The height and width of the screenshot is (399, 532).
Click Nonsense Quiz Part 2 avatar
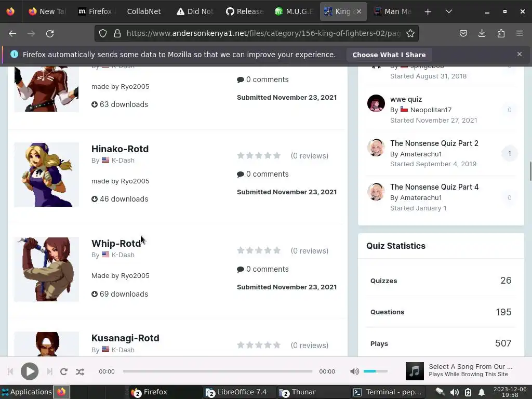pos(376,148)
